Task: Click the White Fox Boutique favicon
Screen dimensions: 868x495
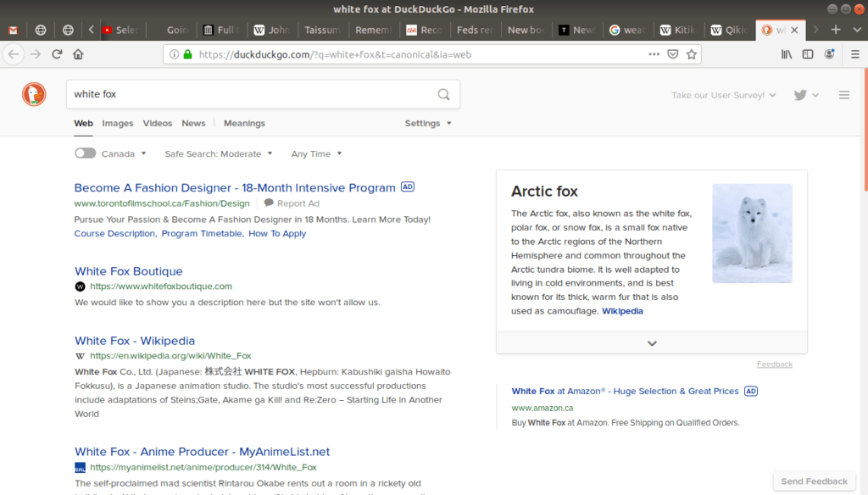Action: coord(81,286)
